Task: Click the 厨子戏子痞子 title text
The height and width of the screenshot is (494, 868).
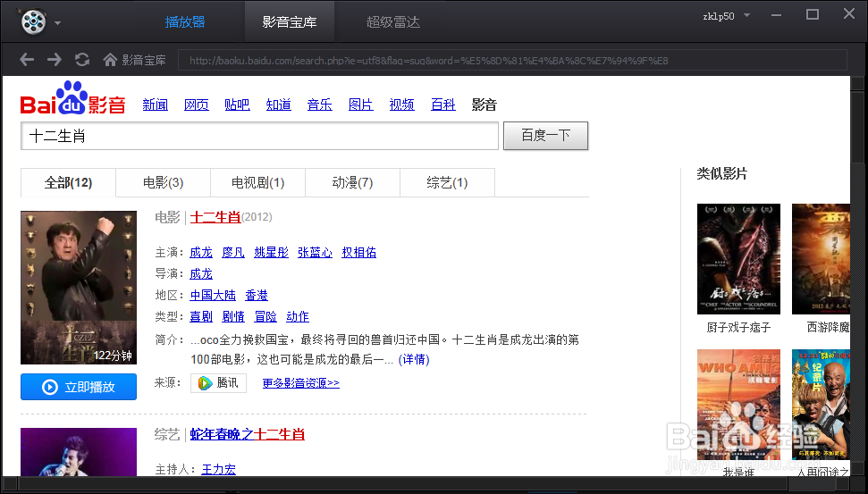Action: pyautogui.click(x=738, y=328)
